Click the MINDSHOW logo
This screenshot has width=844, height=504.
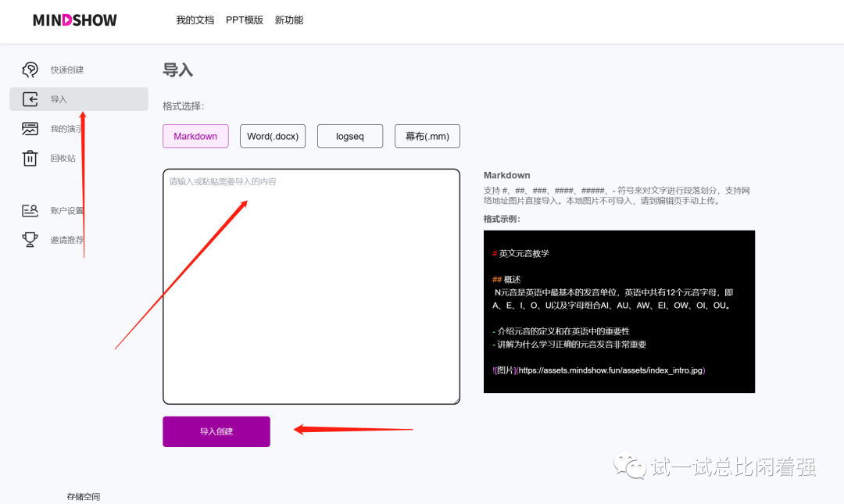(x=74, y=20)
